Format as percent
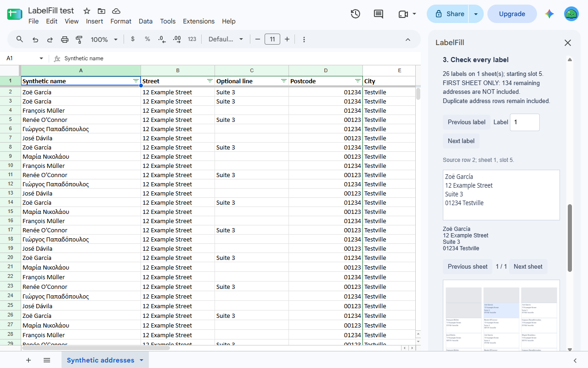The width and height of the screenshot is (588, 368). (147, 40)
